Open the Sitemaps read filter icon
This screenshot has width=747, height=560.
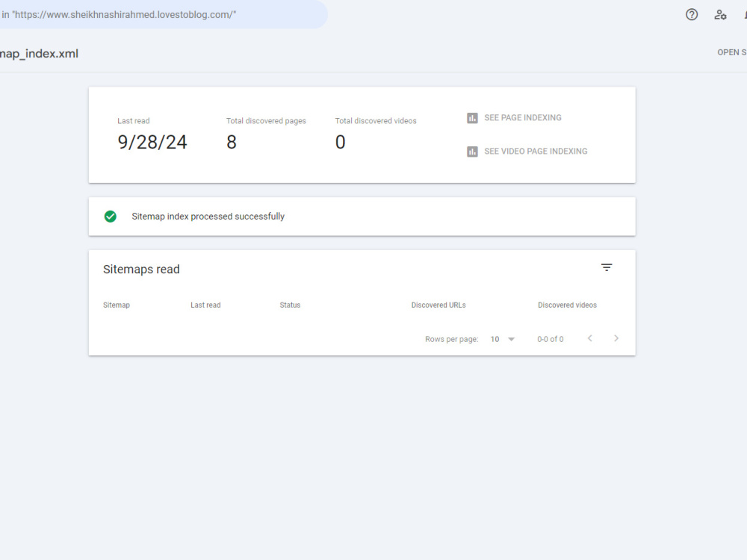coord(607,267)
